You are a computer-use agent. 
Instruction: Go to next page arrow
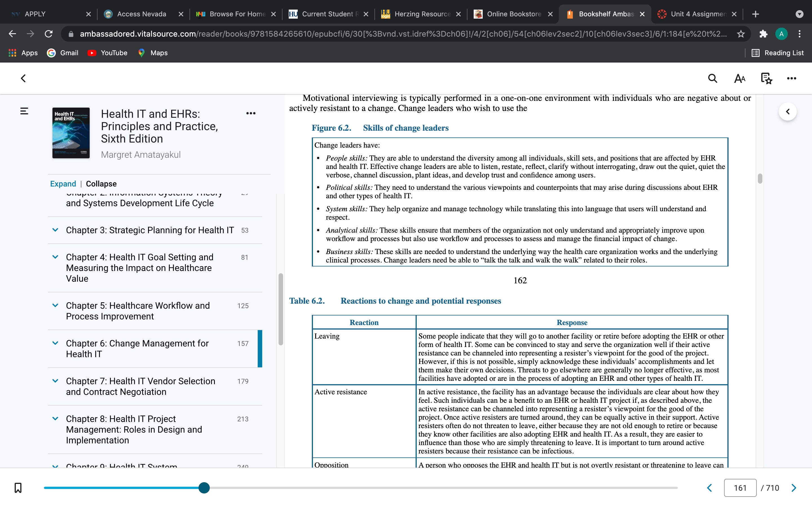(794, 488)
